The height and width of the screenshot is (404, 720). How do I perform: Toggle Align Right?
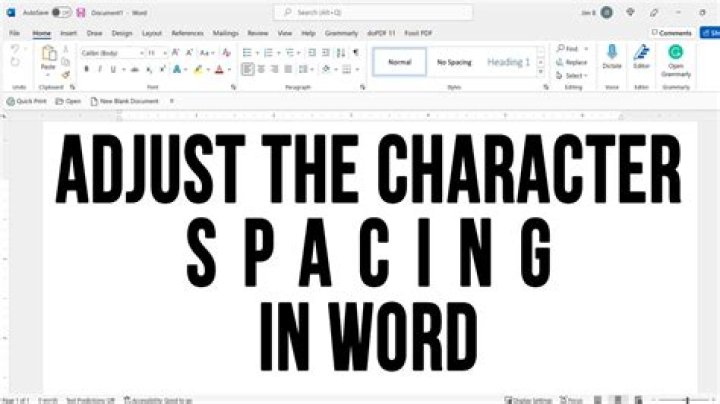pos(275,69)
